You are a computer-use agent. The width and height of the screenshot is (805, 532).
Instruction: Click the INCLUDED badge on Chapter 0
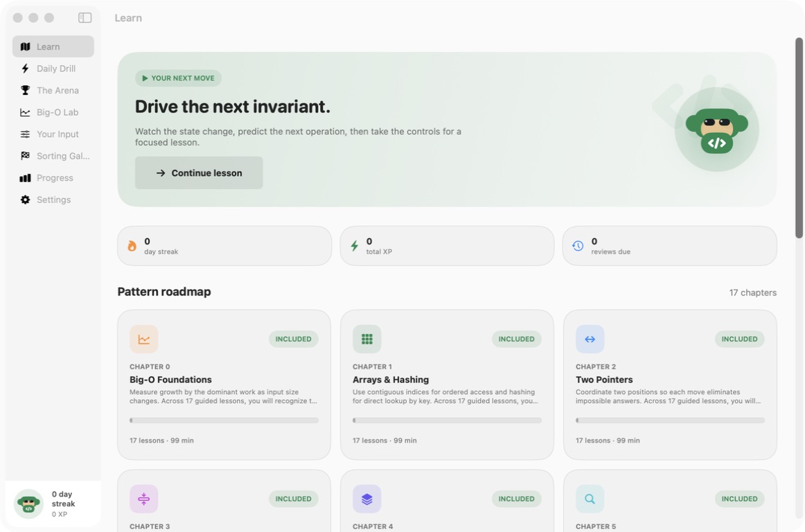coord(293,339)
